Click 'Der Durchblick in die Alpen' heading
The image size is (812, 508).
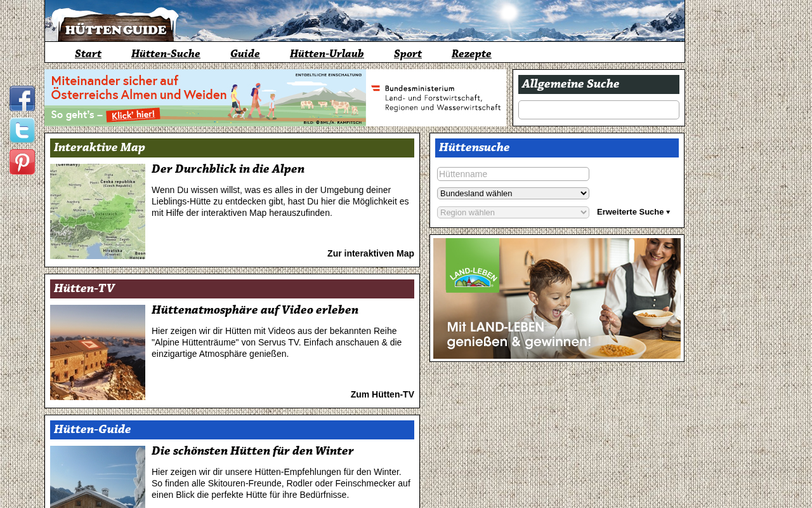click(x=228, y=169)
